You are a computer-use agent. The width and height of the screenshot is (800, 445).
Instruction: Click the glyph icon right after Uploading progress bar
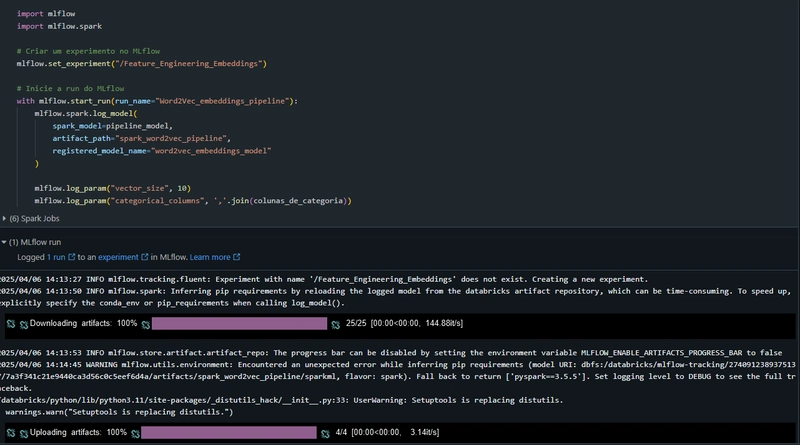[x=325, y=434]
